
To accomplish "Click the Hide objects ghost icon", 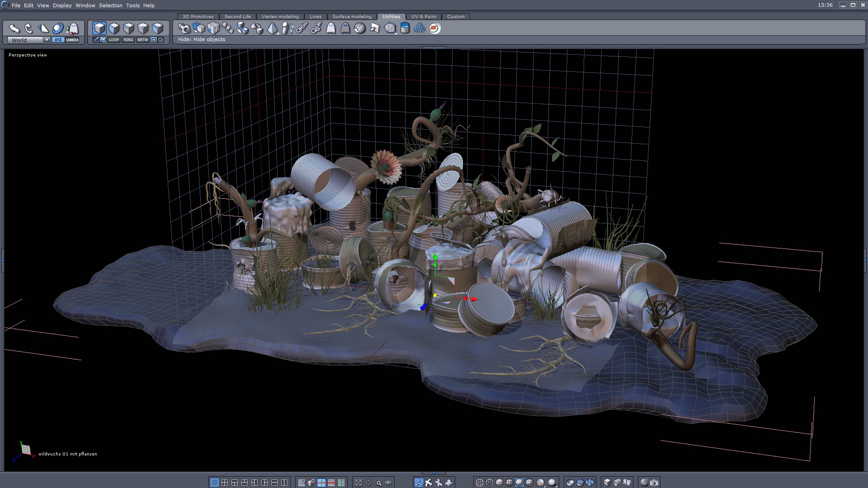I will pyautogui.click(x=331, y=28).
